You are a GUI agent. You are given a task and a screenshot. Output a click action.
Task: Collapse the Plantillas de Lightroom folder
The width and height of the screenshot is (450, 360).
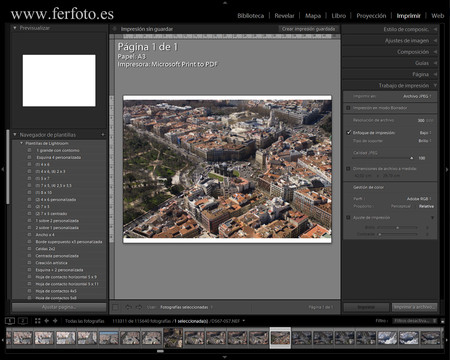tap(22, 143)
